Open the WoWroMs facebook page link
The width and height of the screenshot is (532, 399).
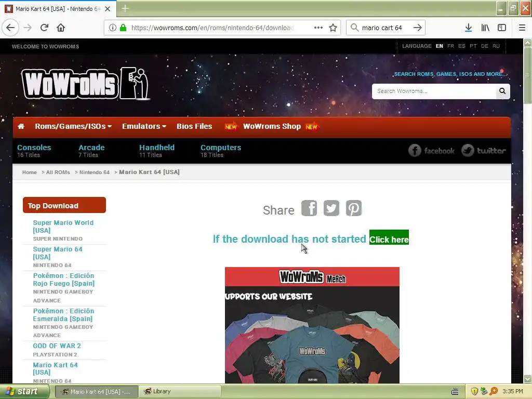[431, 151]
